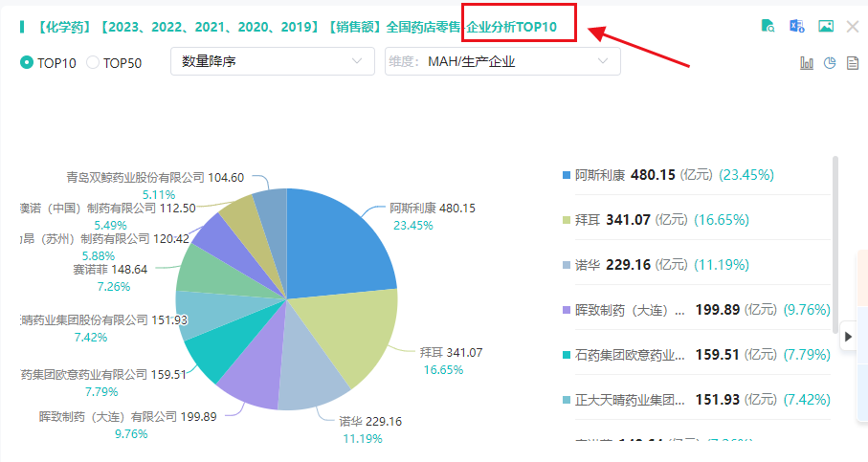The image size is (868, 462).
Task: Click pie label 阿斯利康 480.15
Action: click(433, 209)
